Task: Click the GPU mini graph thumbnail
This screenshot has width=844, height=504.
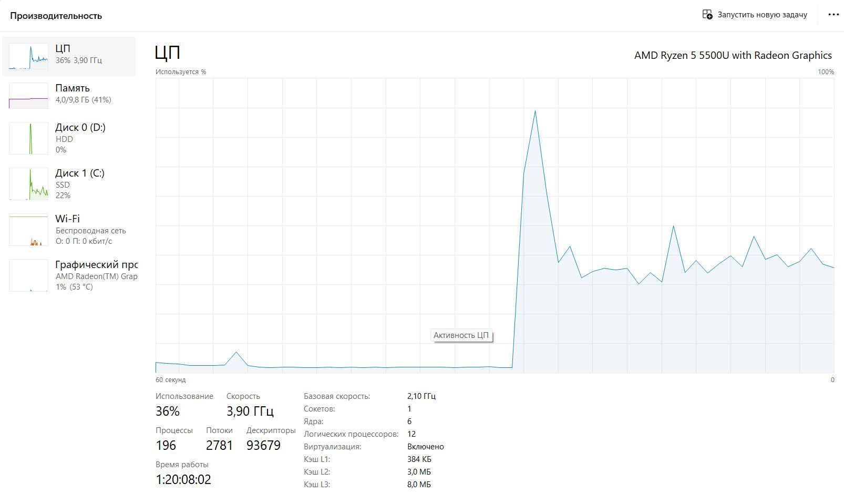Action: pos(28,275)
